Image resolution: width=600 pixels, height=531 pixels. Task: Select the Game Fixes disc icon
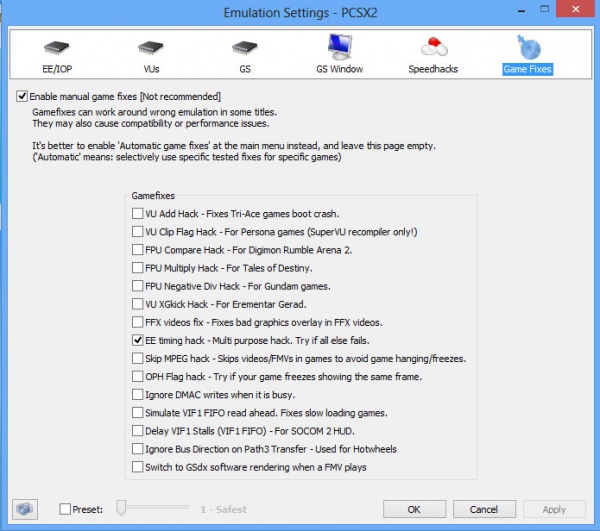click(x=528, y=47)
